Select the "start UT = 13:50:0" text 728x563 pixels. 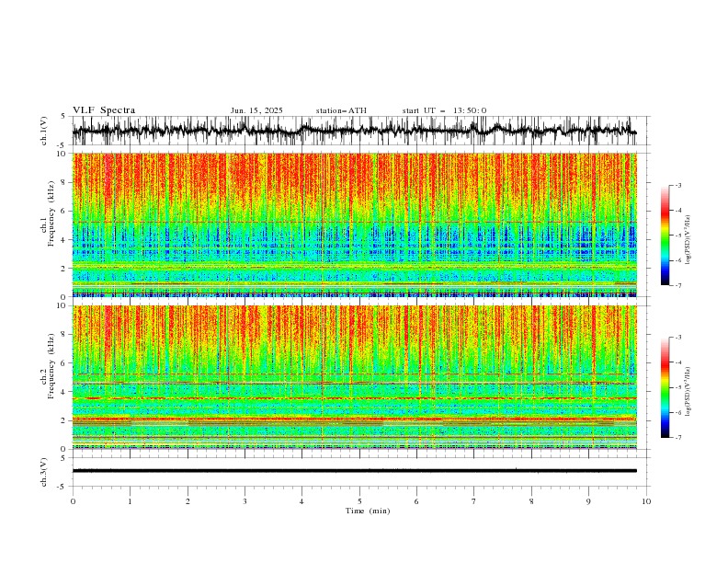tap(444, 110)
